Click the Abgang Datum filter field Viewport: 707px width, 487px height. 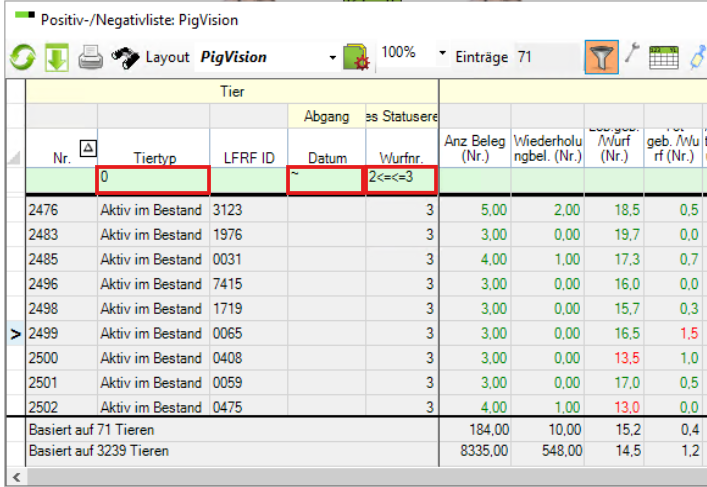coord(326,180)
